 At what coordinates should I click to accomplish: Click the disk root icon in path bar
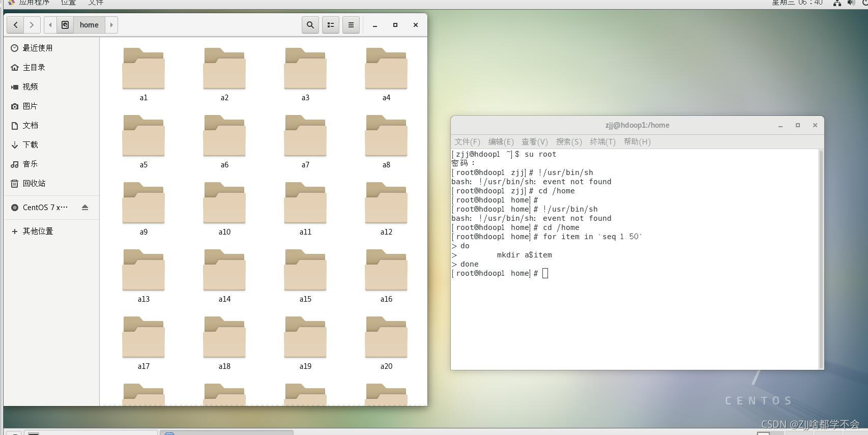pyautogui.click(x=65, y=25)
